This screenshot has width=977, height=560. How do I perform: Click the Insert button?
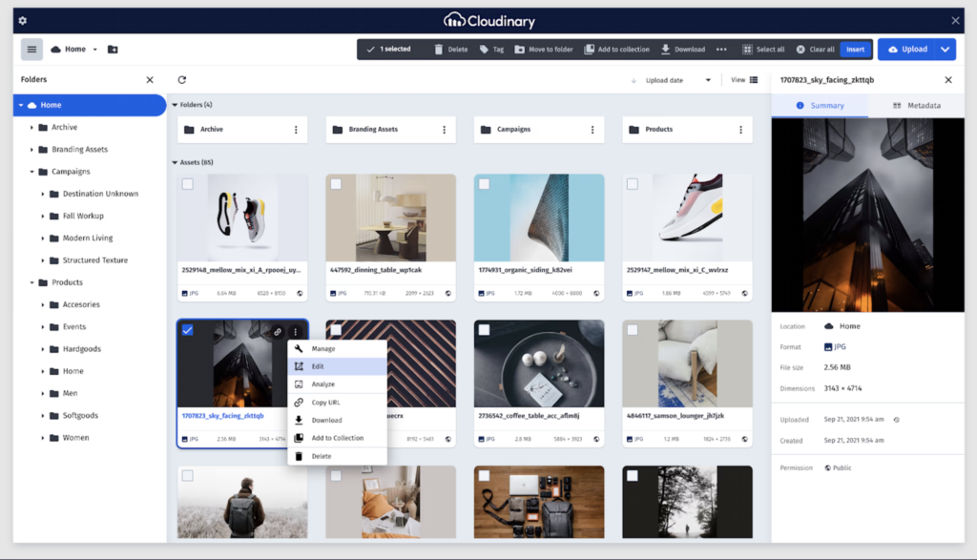[856, 50]
